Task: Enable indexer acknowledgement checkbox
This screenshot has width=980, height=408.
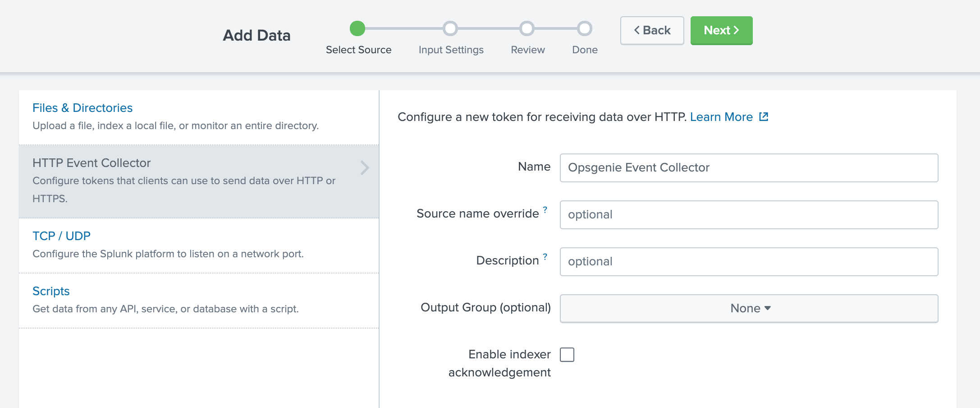Action: coord(567,355)
